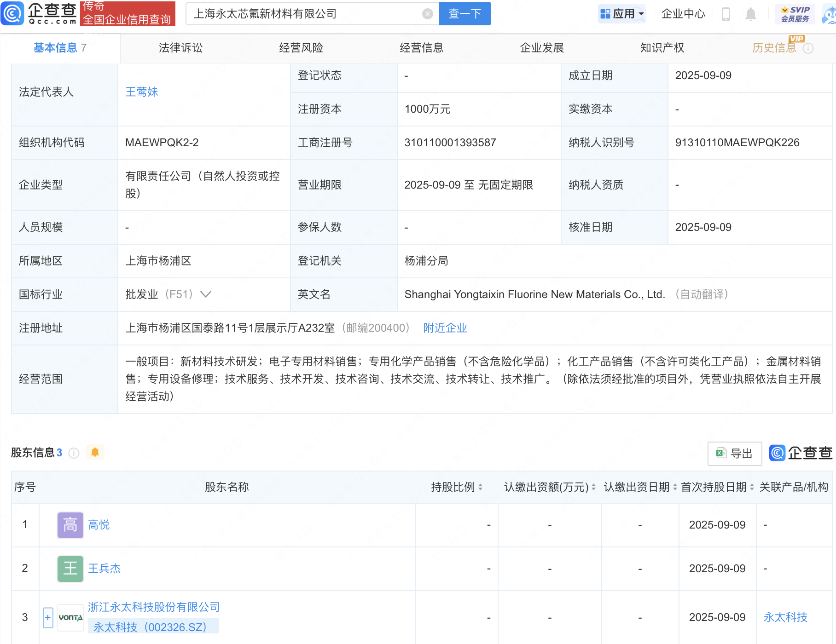Open shareholder 王兵杰 link
The width and height of the screenshot is (836, 644).
click(x=104, y=569)
